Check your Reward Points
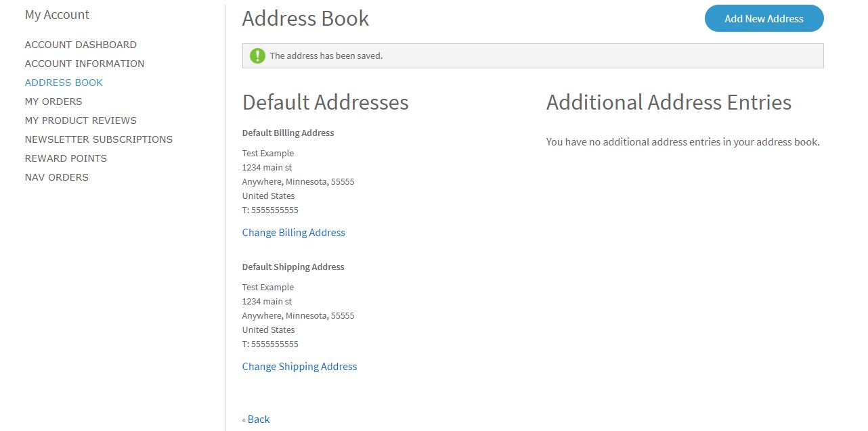Viewport: 868px width, 431px height. pos(66,158)
